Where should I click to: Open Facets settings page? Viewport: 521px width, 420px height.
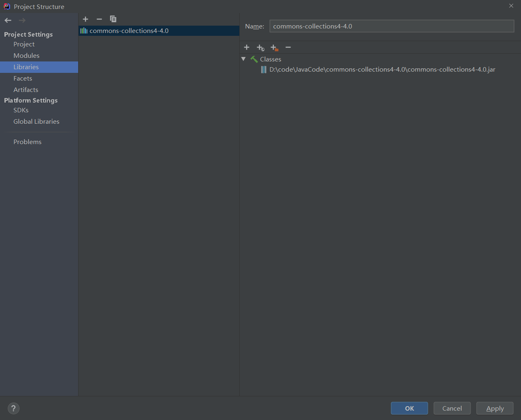click(x=23, y=78)
